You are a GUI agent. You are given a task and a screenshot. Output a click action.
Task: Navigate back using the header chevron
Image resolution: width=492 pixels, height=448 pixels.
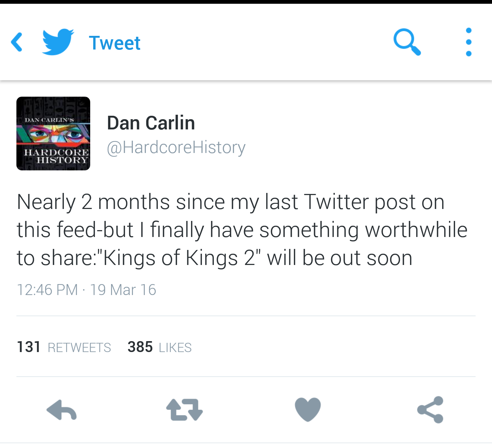pyautogui.click(x=16, y=42)
